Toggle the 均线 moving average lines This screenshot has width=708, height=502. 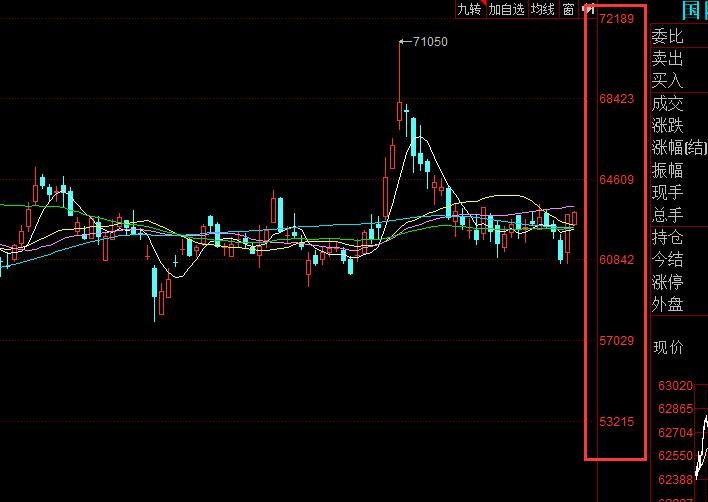pos(542,9)
